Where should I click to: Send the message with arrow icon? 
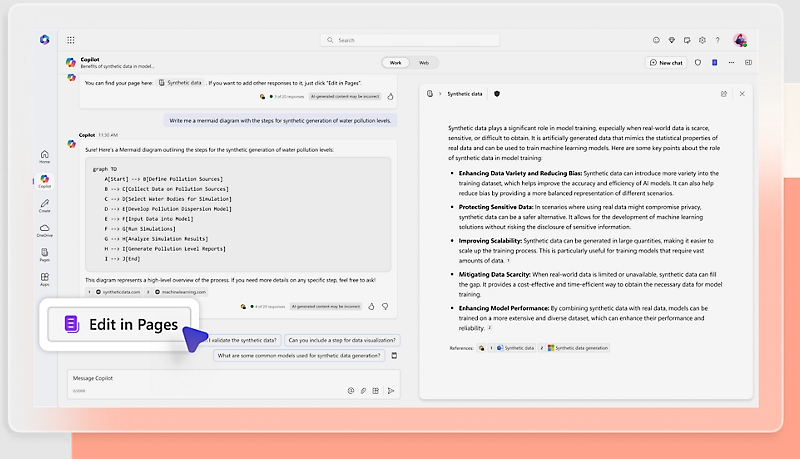[x=391, y=391]
